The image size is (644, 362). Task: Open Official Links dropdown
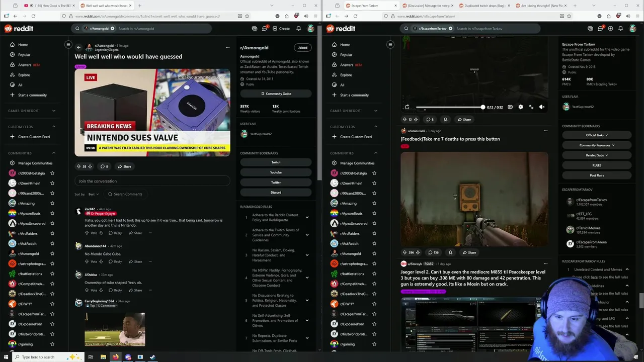tap(597, 135)
